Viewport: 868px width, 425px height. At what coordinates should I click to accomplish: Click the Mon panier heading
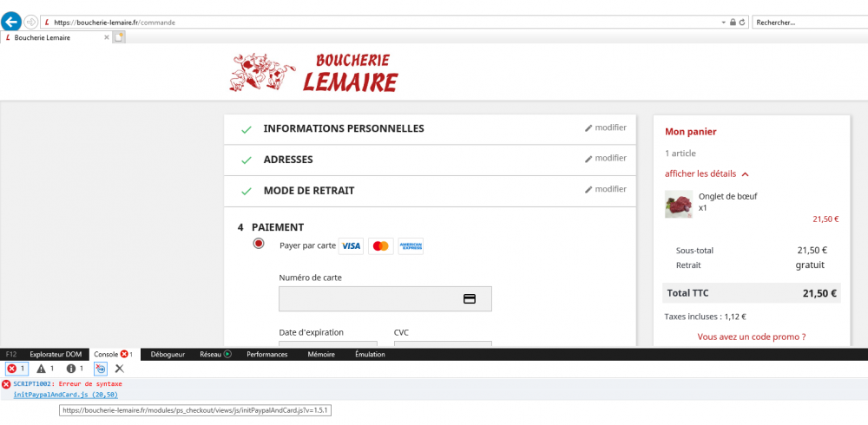pos(691,132)
